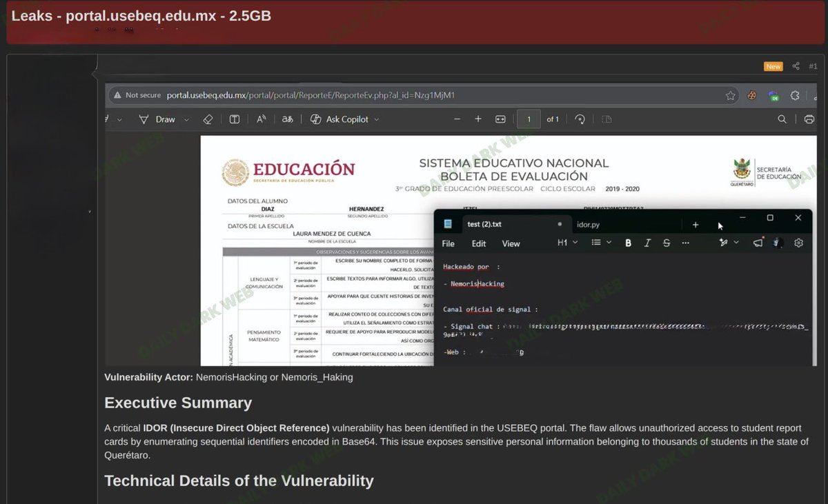This screenshot has width=828, height=504.
Task: Click the Executive Summary heading
Action: click(x=178, y=403)
